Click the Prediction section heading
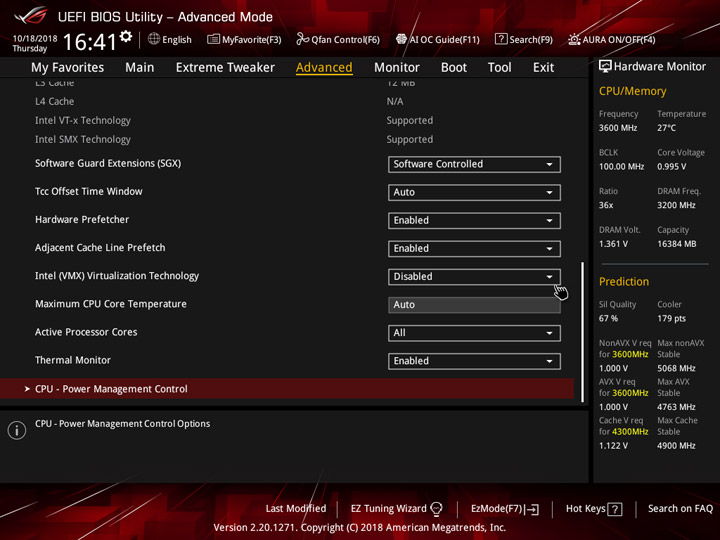 pyautogui.click(x=624, y=281)
